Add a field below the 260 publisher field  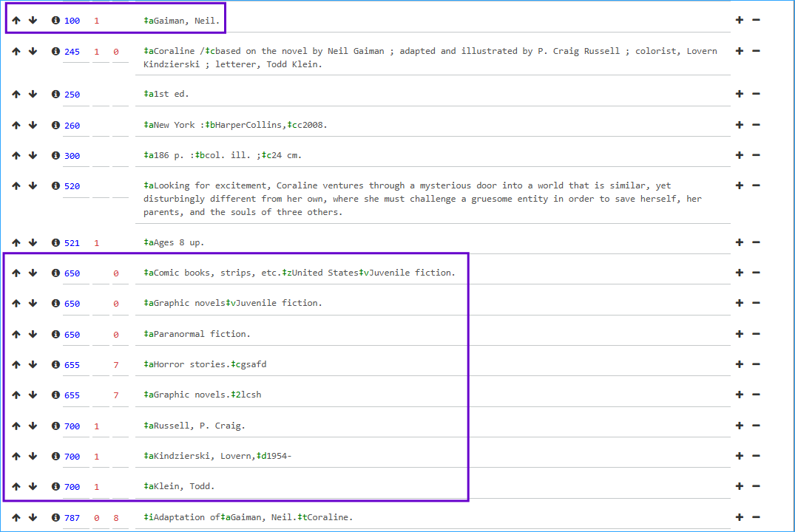[739, 125]
